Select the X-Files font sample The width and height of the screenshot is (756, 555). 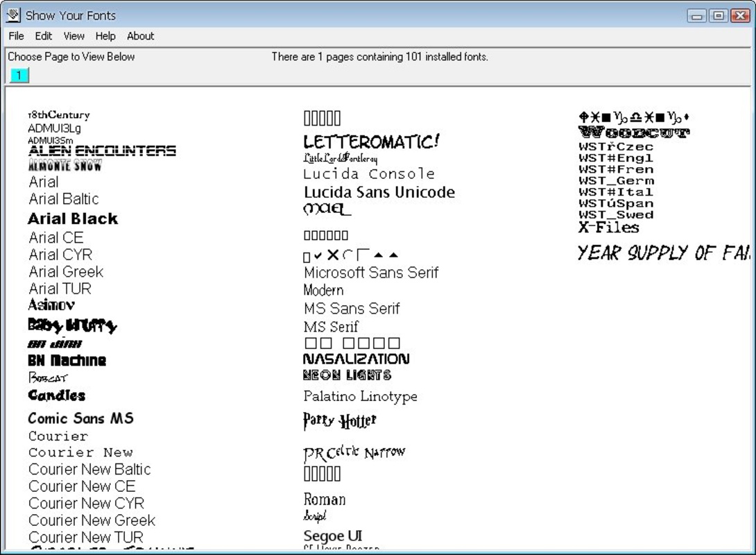tap(609, 227)
